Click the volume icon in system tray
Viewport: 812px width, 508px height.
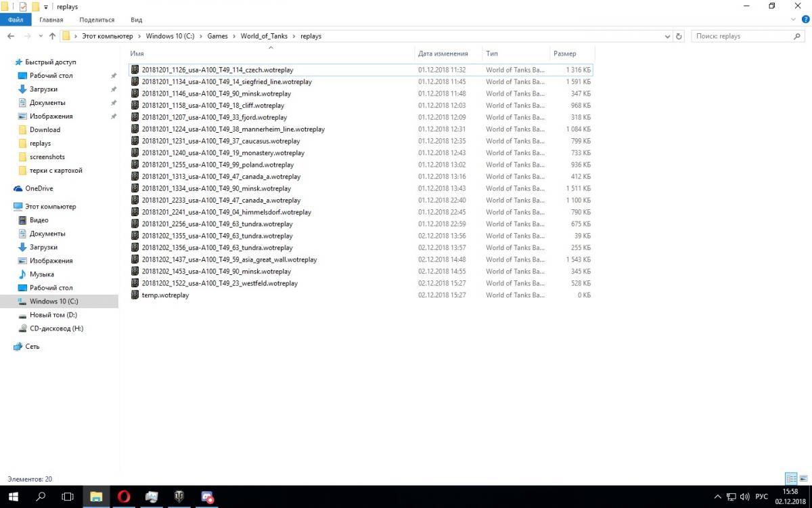746,496
